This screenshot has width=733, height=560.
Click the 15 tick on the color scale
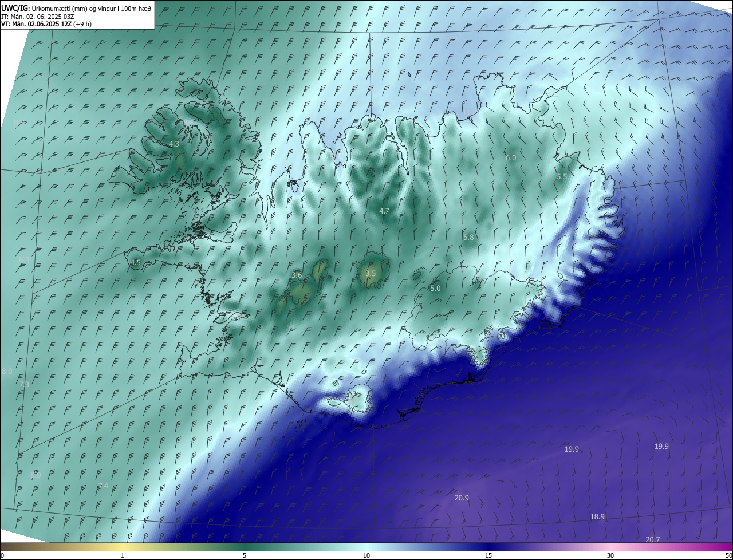(488, 555)
